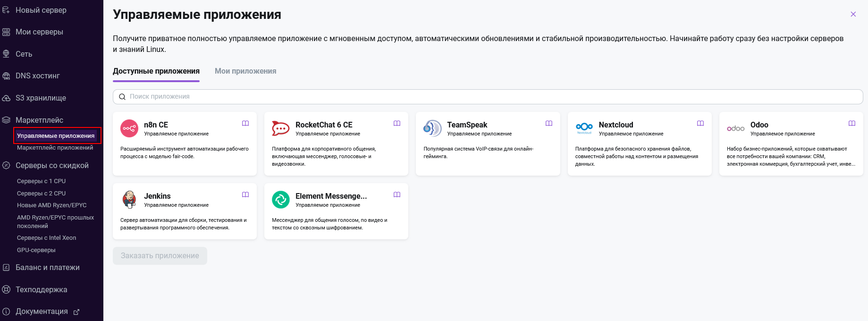Click the external link icon beside Документация
The width and height of the screenshot is (868, 321).
tap(76, 312)
